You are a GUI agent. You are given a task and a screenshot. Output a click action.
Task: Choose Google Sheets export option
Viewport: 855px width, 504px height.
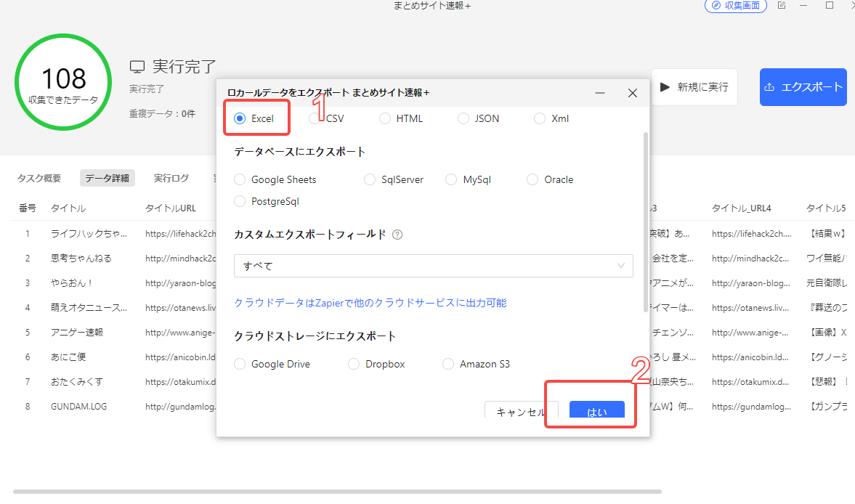(240, 179)
